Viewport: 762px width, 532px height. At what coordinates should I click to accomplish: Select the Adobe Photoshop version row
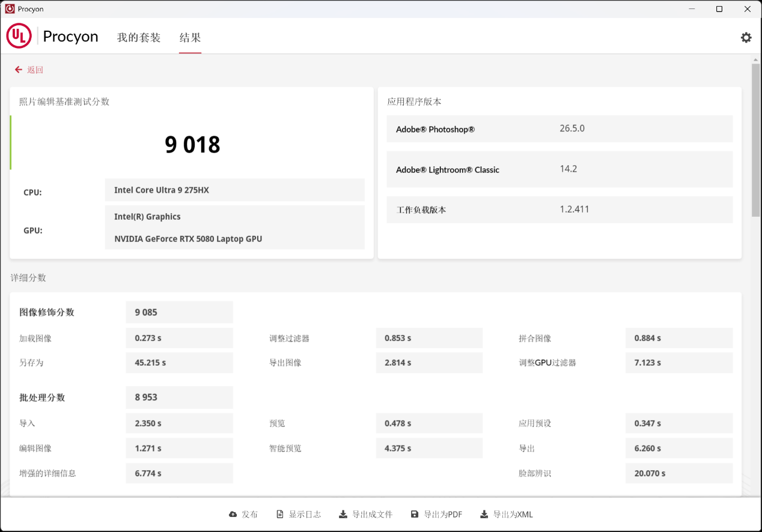(x=559, y=128)
